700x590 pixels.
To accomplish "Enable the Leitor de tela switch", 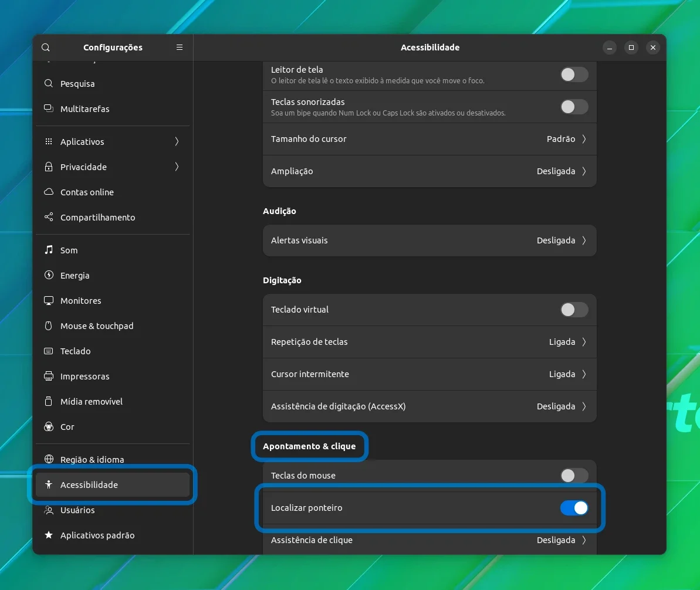I will click(574, 74).
